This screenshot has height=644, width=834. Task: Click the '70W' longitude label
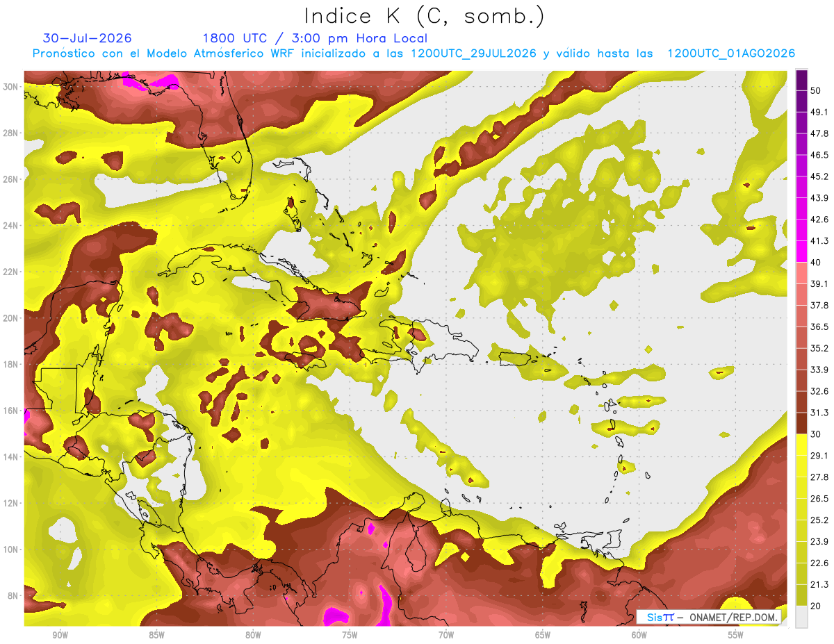[446, 636]
